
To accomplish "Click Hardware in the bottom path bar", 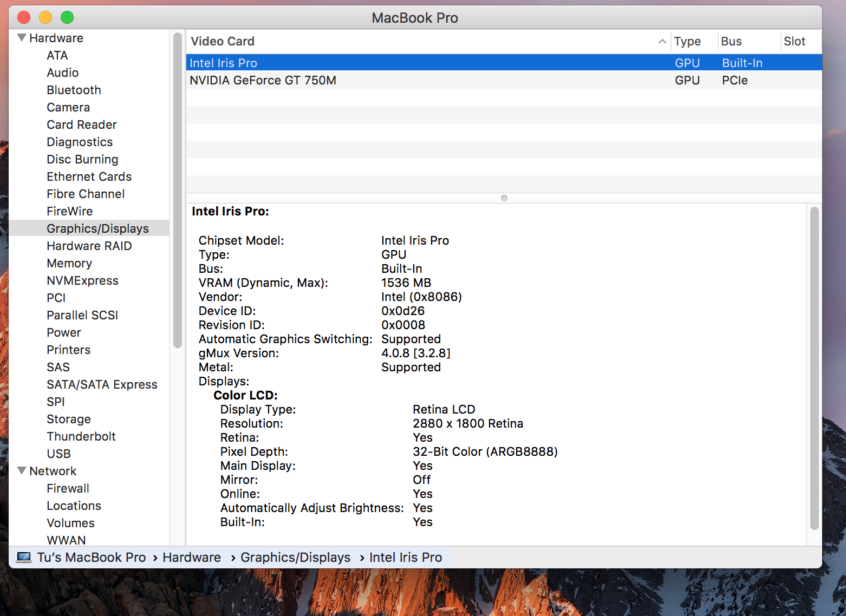I will tap(192, 557).
